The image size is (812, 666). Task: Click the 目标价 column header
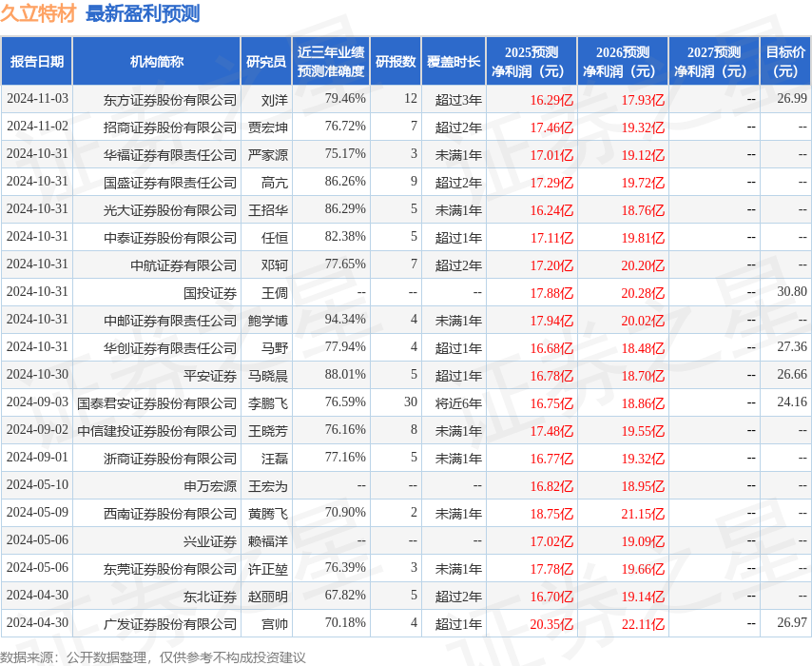click(785, 61)
